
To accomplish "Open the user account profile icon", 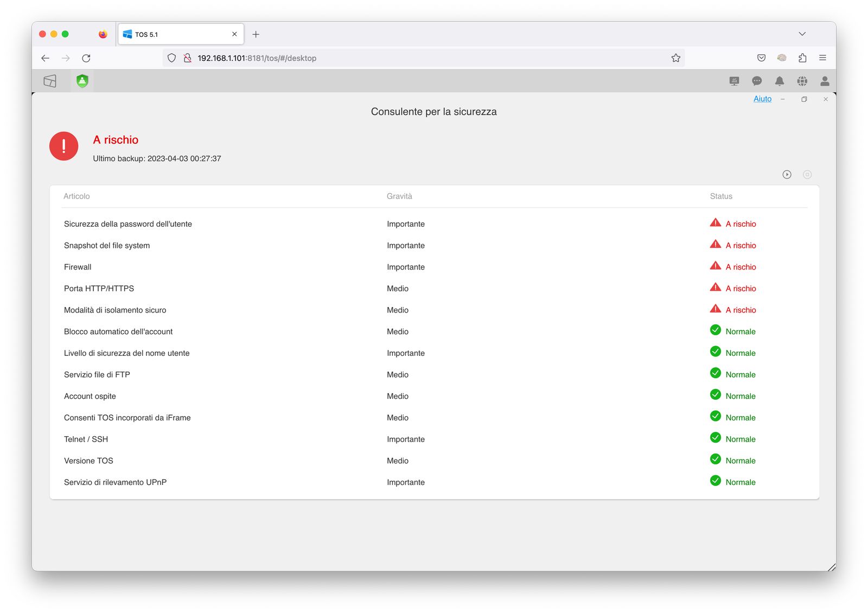I will coord(825,81).
